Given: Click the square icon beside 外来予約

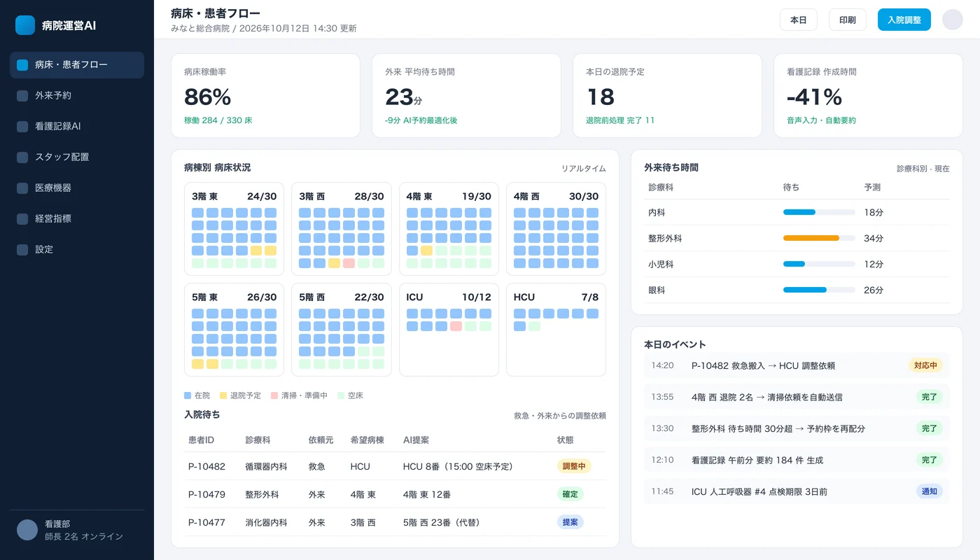Looking at the screenshot, I should click(x=22, y=96).
